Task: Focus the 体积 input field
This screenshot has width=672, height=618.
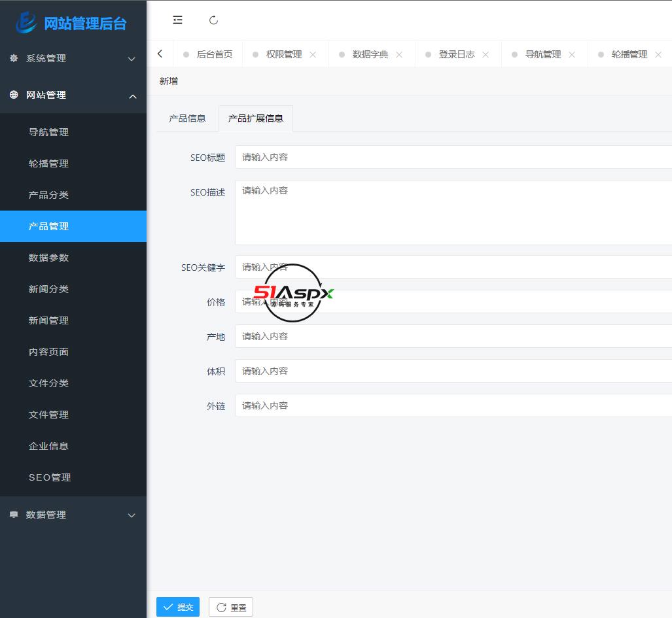Action: click(x=453, y=371)
